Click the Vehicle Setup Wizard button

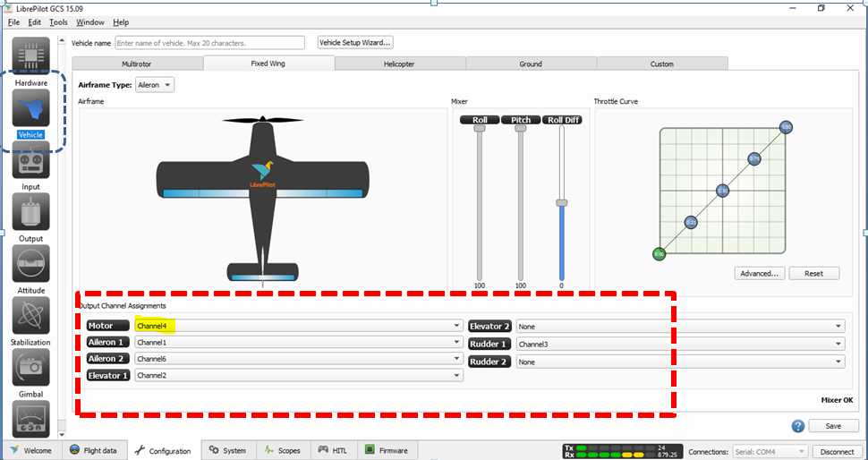coord(355,42)
